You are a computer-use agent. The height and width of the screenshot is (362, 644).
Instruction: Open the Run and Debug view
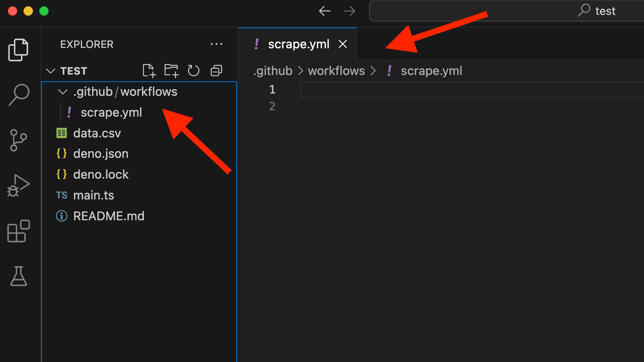coord(18,185)
